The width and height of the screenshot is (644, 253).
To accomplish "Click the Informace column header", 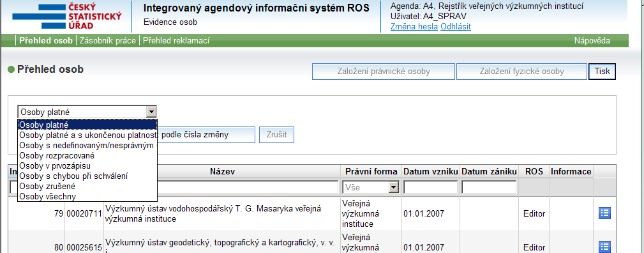I will click(571, 172).
